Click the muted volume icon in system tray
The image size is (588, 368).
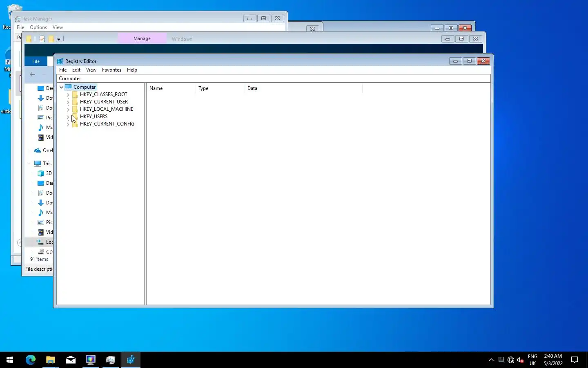pyautogui.click(x=521, y=360)
